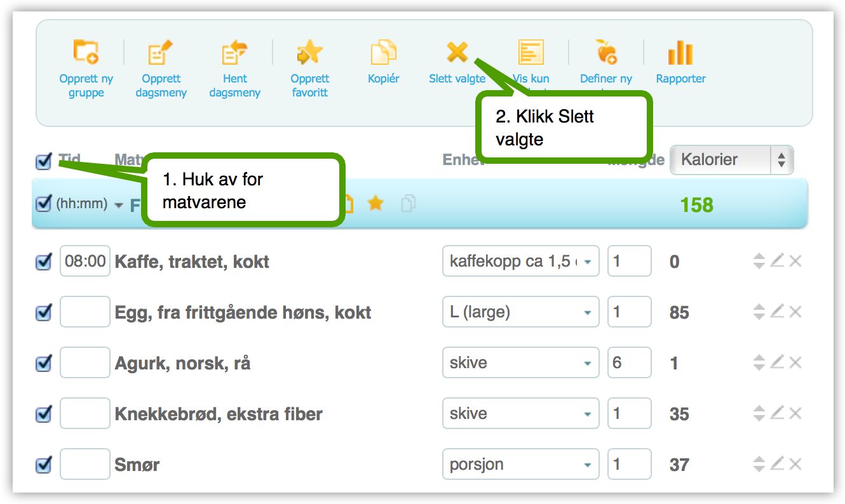Open the Kalorier dropdown

click(732, 160)
